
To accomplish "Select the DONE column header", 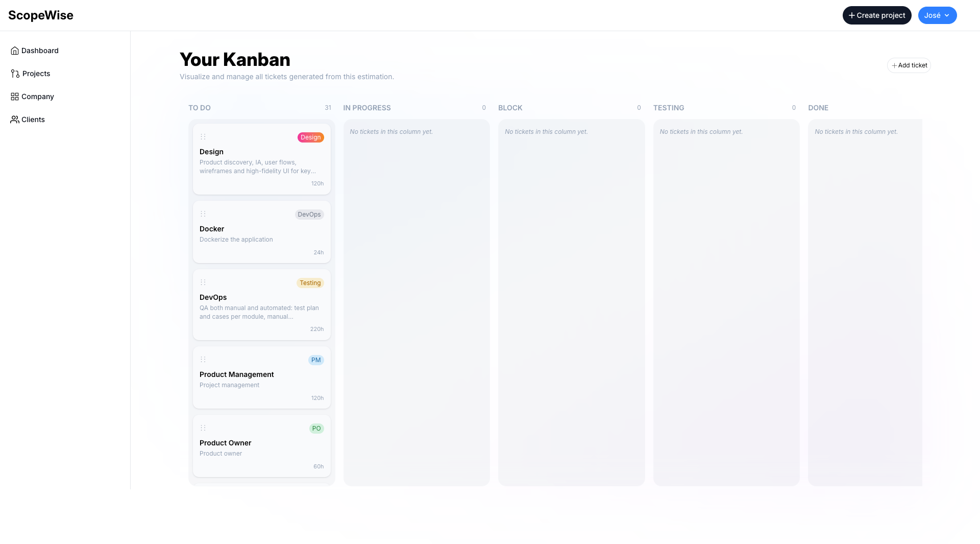I will coord(818,108).
